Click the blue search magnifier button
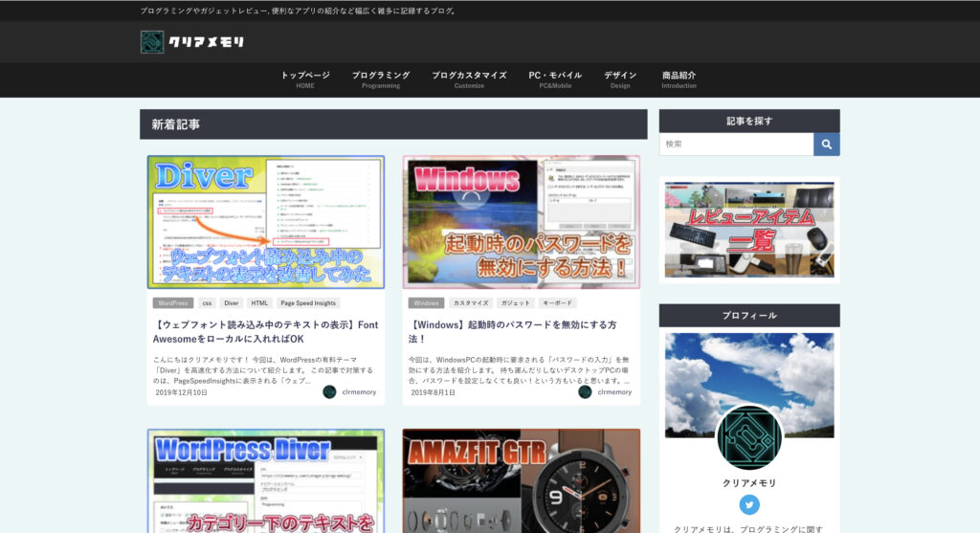The image size is (980, 533). pyautogui.click(x=826, y=144)
